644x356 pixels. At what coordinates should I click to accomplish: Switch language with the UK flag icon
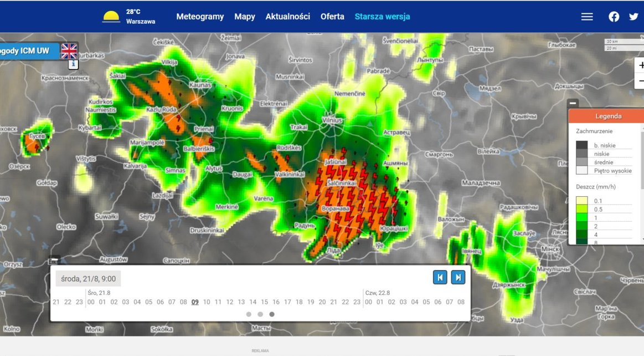(x=69, y=51)
